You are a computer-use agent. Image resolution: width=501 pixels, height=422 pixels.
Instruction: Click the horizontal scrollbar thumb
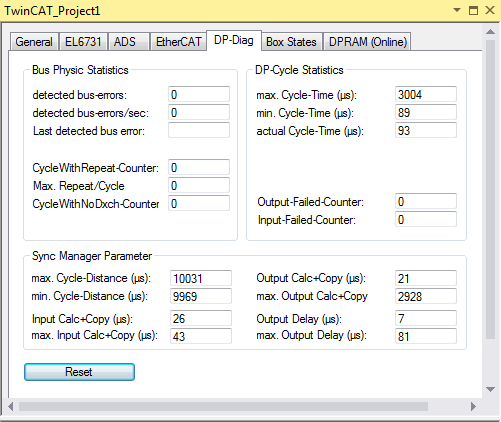click(x=223, y=406)
